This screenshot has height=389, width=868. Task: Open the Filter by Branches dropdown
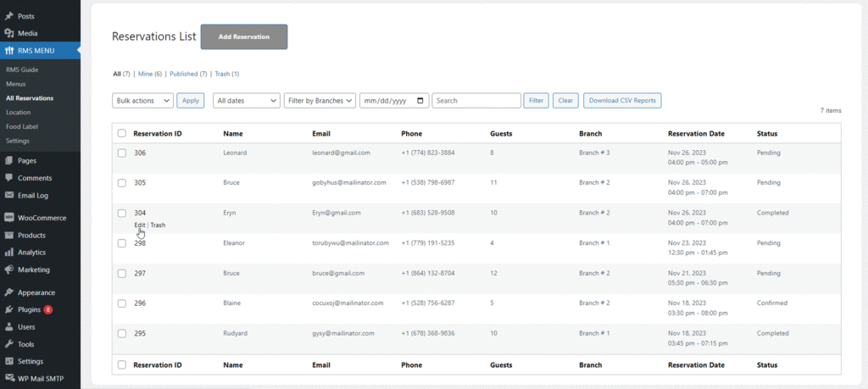pos(320,101)
